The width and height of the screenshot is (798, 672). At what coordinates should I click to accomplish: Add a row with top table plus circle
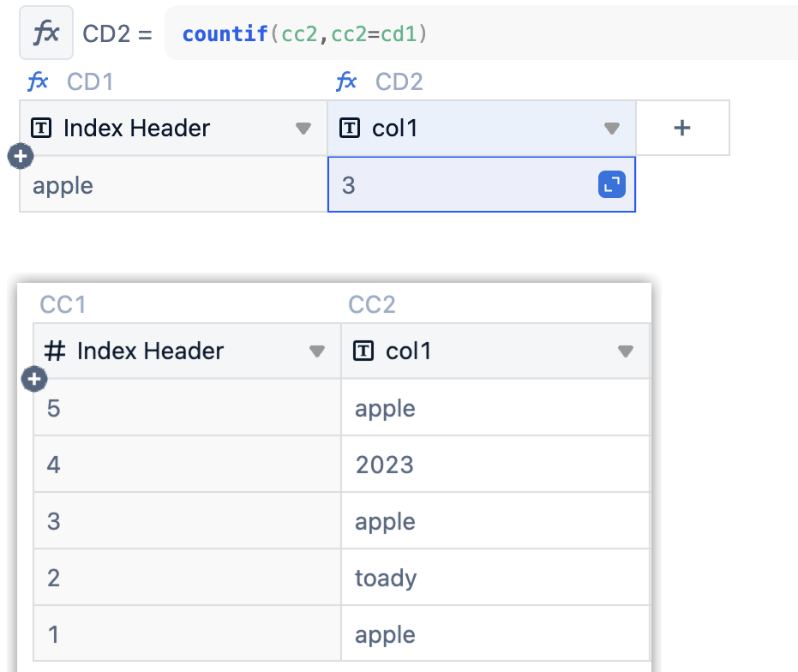(21, 156)
